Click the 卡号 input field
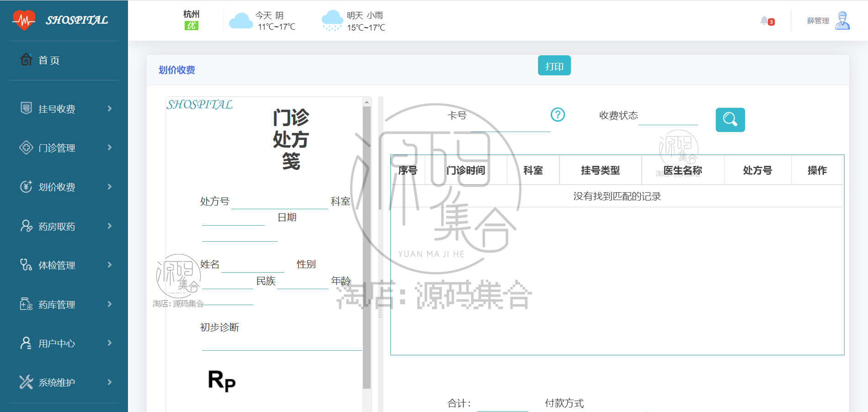 (x=511, y=124)
